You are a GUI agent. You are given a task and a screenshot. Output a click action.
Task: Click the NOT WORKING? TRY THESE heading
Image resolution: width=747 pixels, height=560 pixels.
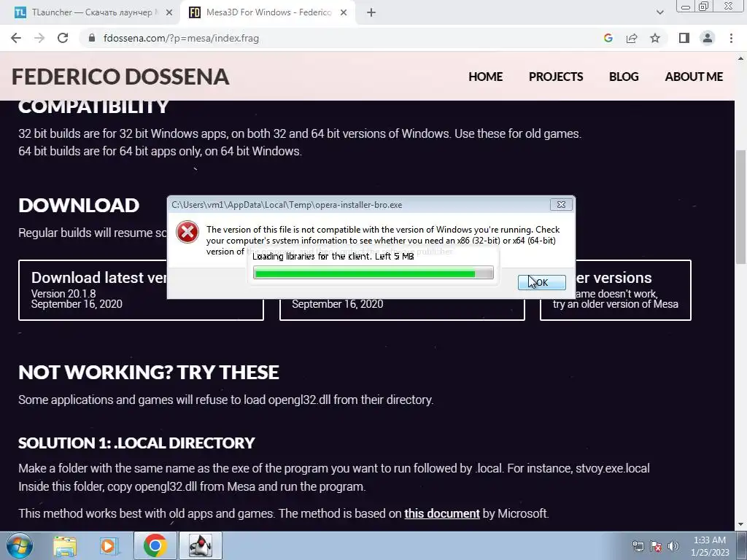click(149, 373)
